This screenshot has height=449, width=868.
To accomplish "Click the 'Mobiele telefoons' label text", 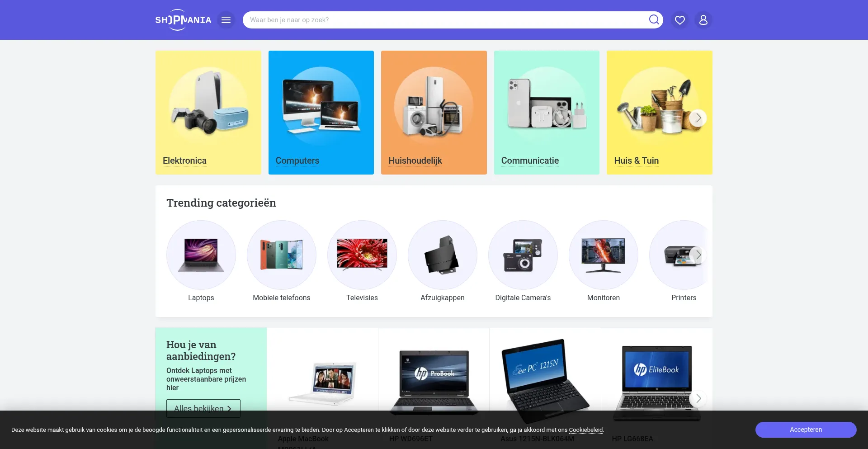I will pos(282,298).
